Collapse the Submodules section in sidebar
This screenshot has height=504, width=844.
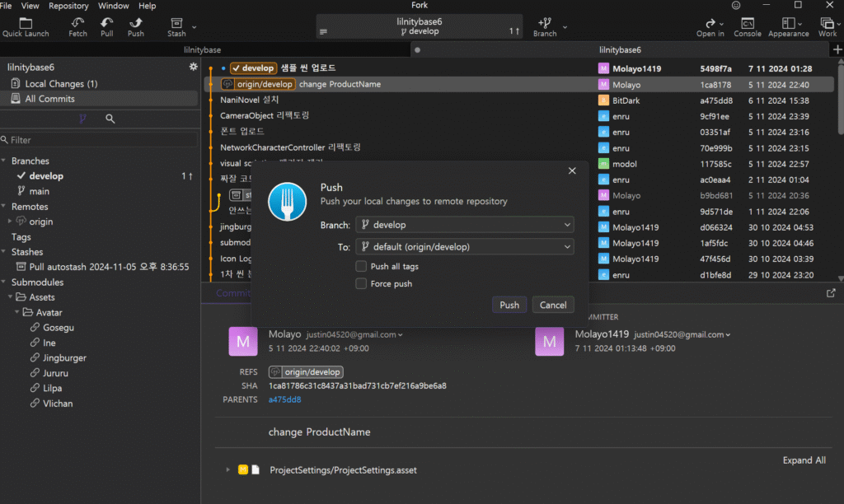pyautogui.click(x=5, y=282)
